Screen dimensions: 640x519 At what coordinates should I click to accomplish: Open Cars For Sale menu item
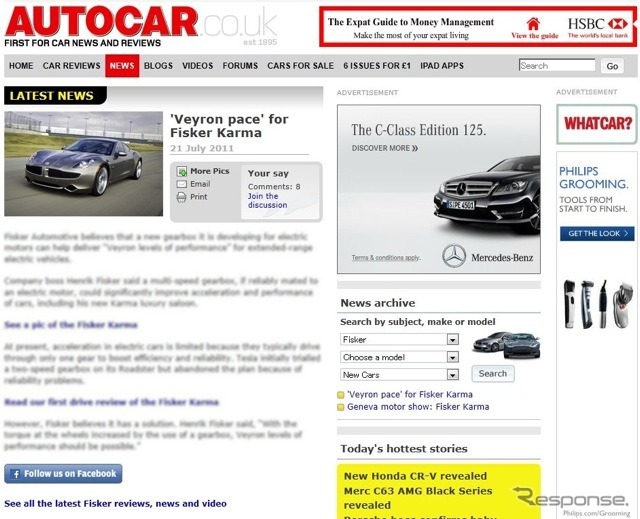coord(300,66)
